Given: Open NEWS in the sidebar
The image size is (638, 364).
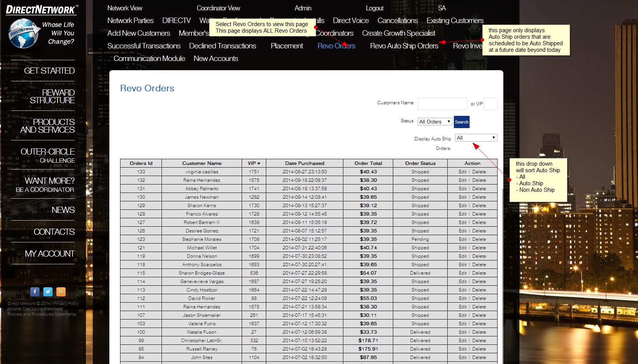Looking at the screenshot, I should [63, 210].
